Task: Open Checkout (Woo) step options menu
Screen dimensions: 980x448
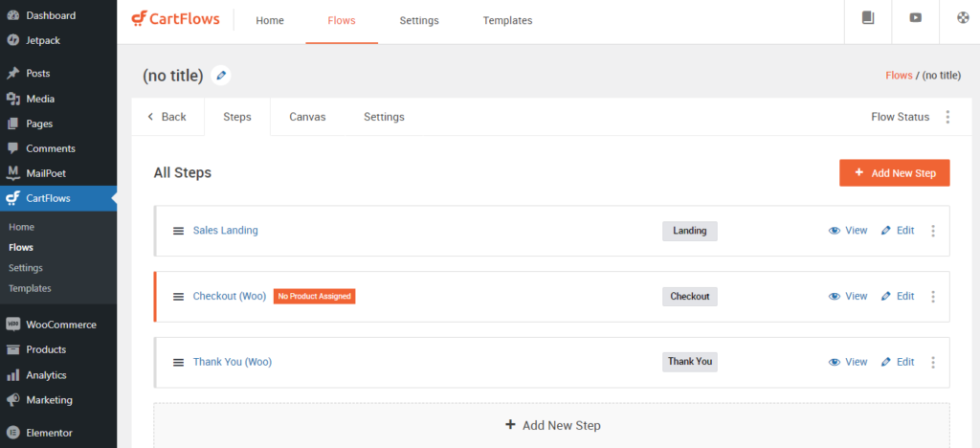Action: click(933, 297)
